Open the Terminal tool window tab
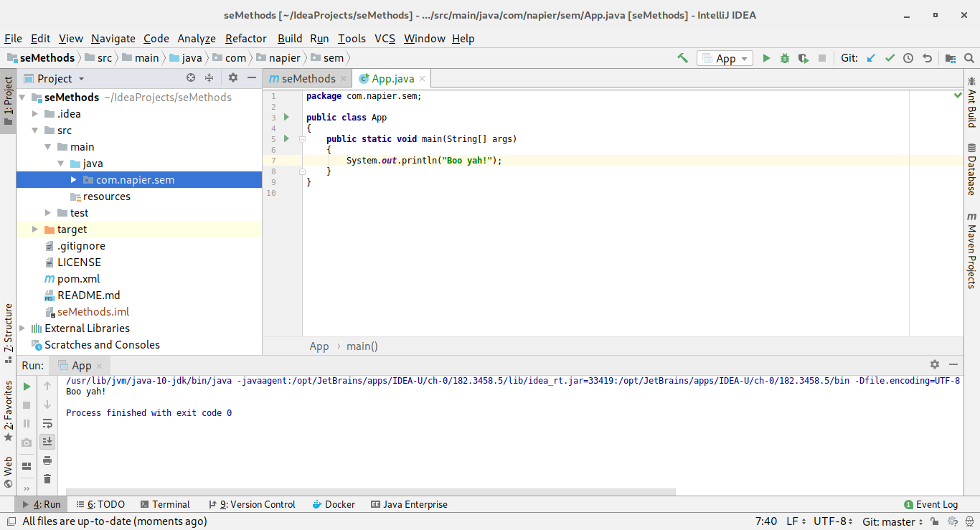 (166, 504)
